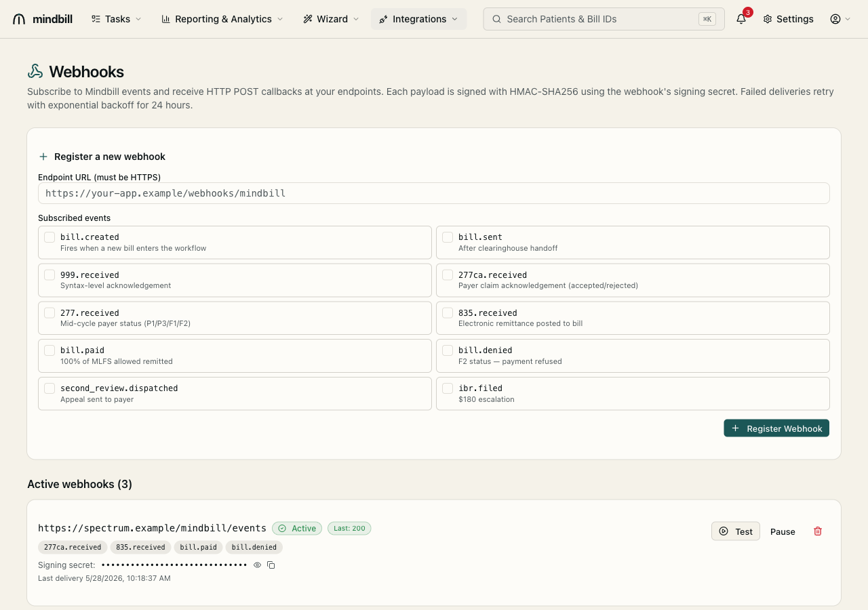Delete the spectrum.example webhook
The height and width of the screenshot is (610, 868).
pyautogui.click(x=818, y=531)
